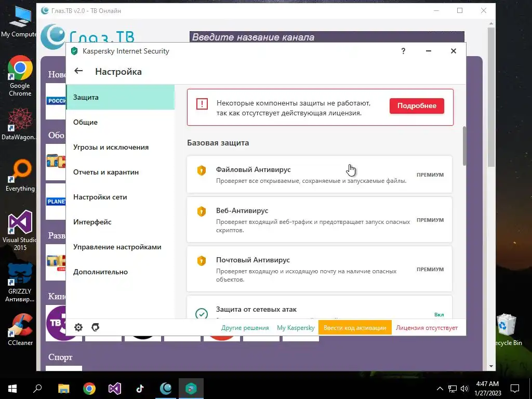Open Почтовый Антивирус settings card
Screen dimensions: 532x399
320,269
